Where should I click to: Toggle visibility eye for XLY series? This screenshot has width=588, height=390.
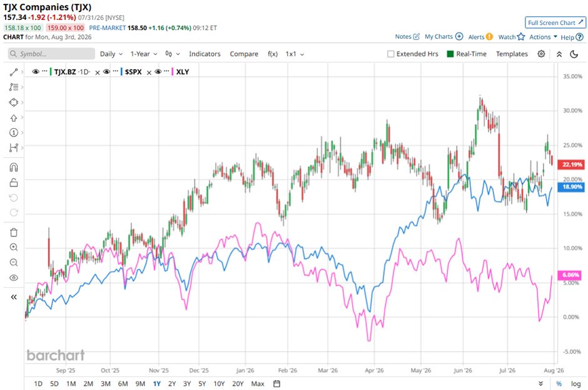(x=158, y=72)
